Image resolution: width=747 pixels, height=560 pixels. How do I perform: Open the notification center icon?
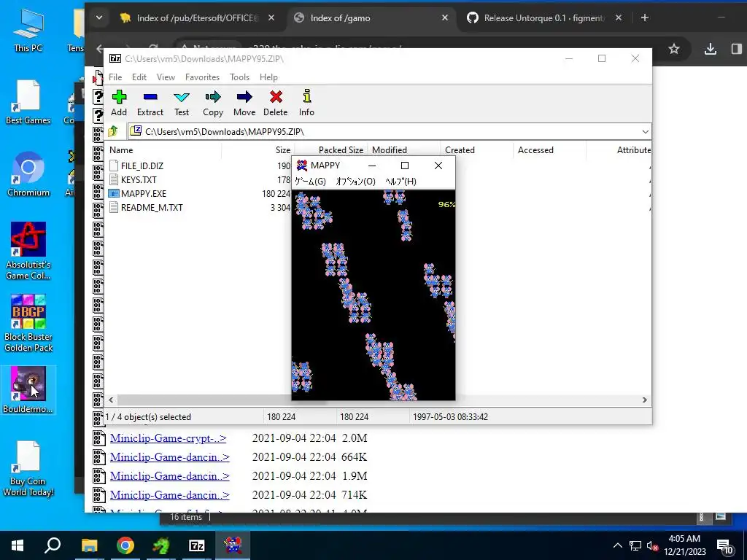pos(724,545)
